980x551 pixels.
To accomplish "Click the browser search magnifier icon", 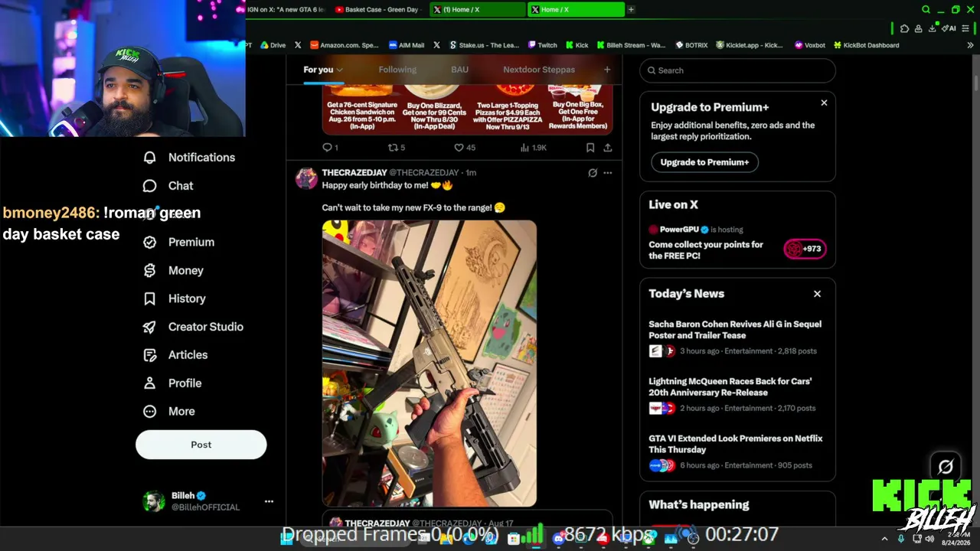I will (x=926, y=9).
